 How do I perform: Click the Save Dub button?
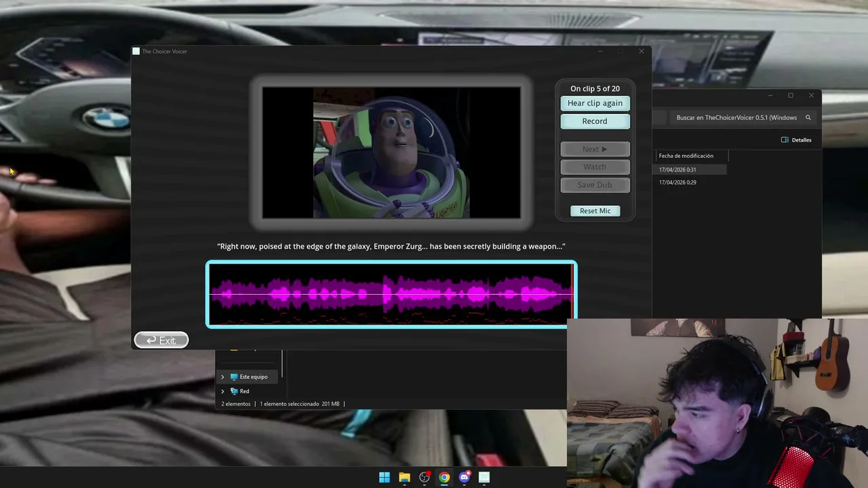pos(595,185)
